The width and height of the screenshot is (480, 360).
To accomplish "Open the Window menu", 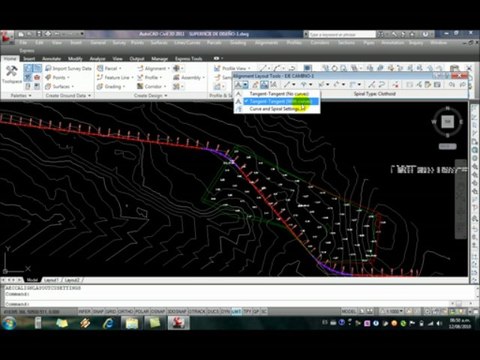I will point(438,43).
